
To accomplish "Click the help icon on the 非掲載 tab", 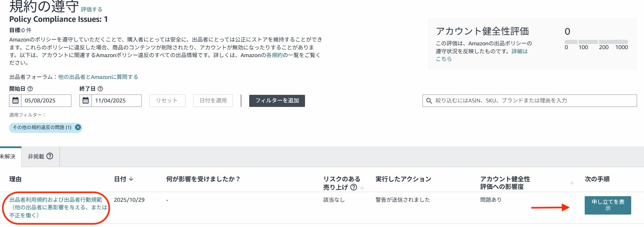I will click(50, 156).
